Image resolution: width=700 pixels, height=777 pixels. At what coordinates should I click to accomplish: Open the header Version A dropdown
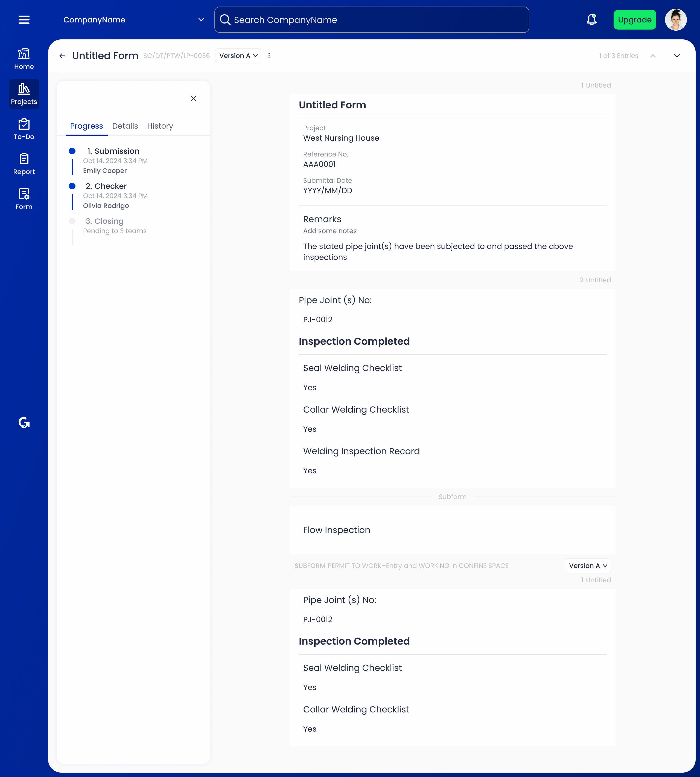click(x=238, y=56)
